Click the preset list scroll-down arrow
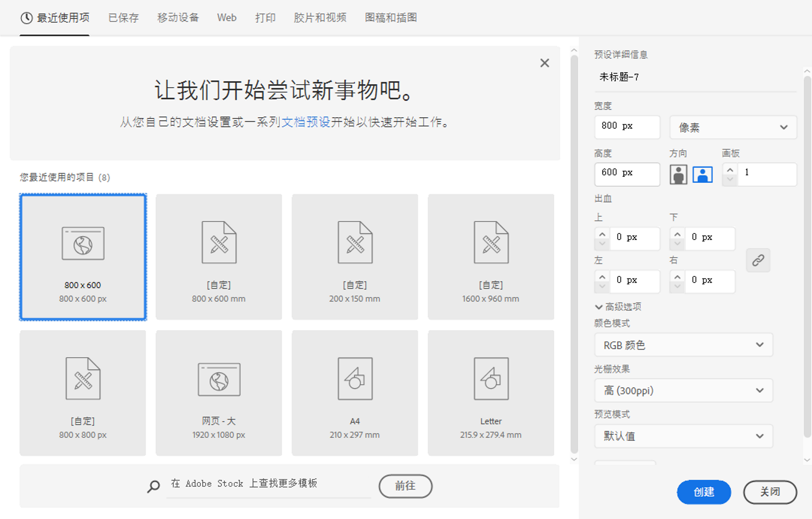 [574, 459]
